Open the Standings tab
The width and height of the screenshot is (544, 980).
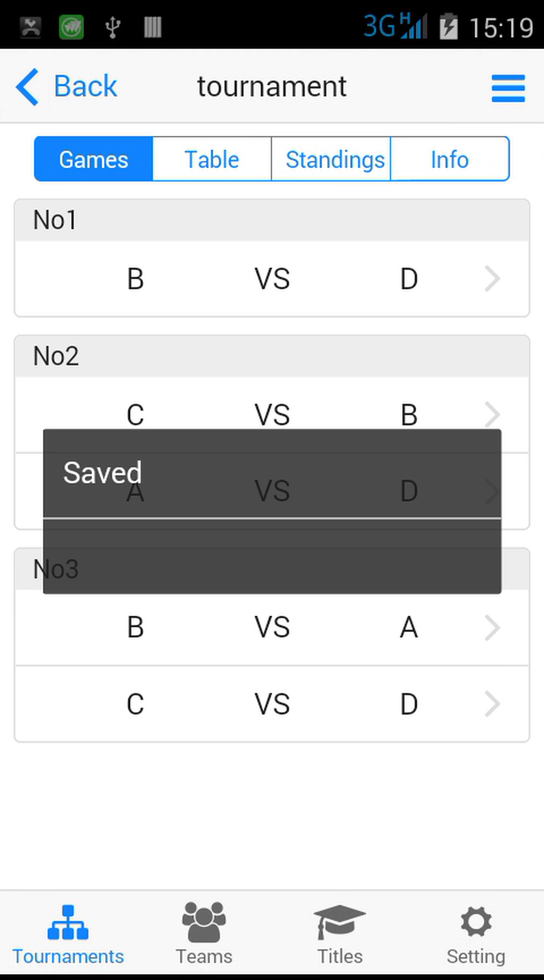(335, 159)
